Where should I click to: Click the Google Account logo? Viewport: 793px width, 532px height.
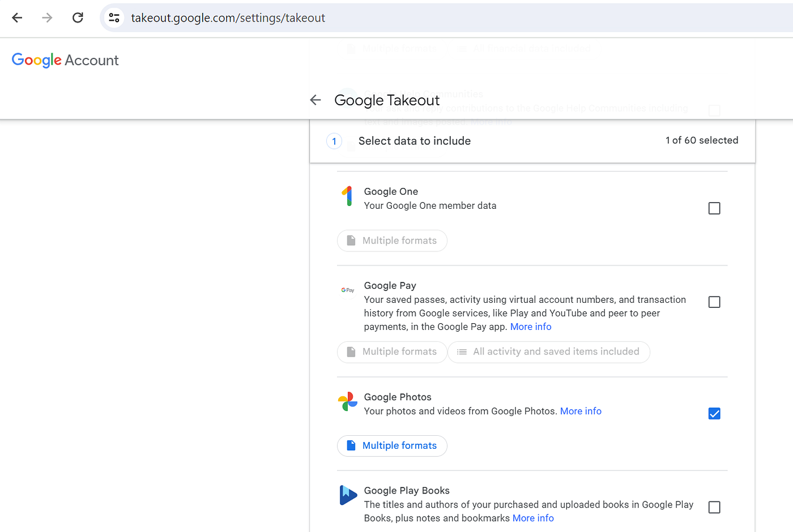coord(65,60)
